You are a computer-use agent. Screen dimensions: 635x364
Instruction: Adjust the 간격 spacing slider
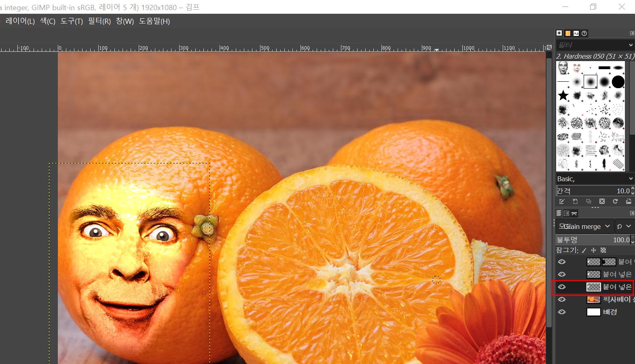click(x=593, y=191)
